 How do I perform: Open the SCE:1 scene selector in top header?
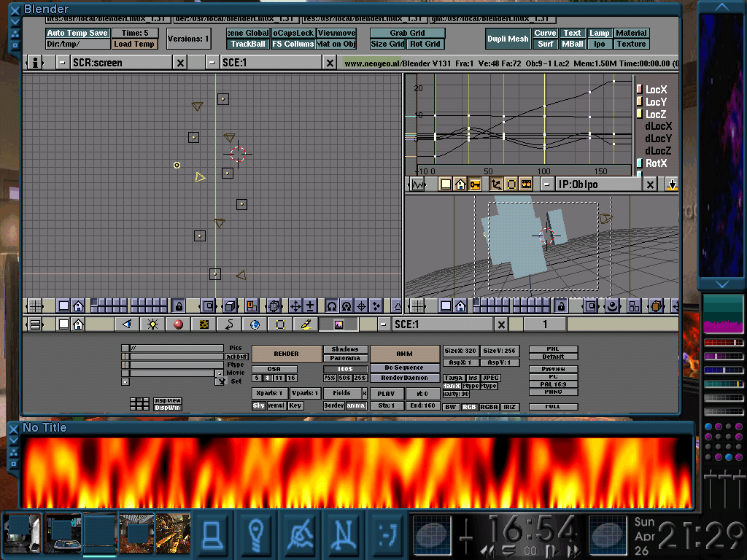pyautogui.click(x=212, y=63)
